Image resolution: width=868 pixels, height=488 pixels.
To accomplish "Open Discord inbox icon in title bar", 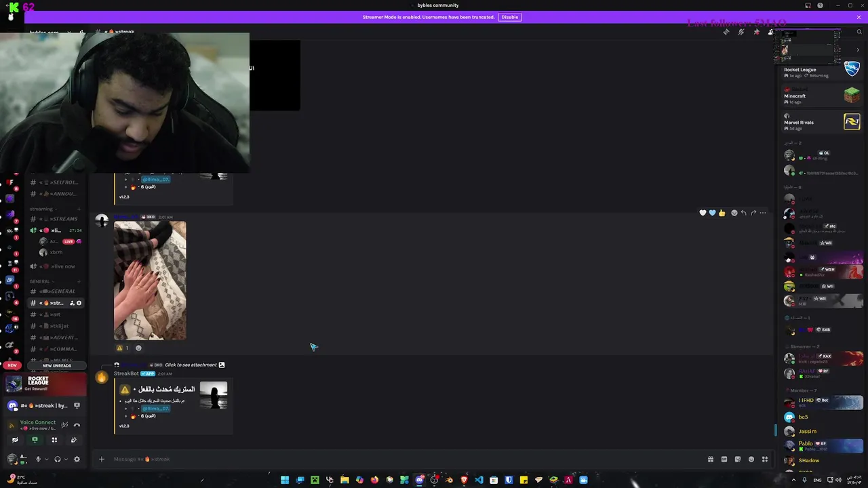I will pyautogui.click(x=808, y=5).
